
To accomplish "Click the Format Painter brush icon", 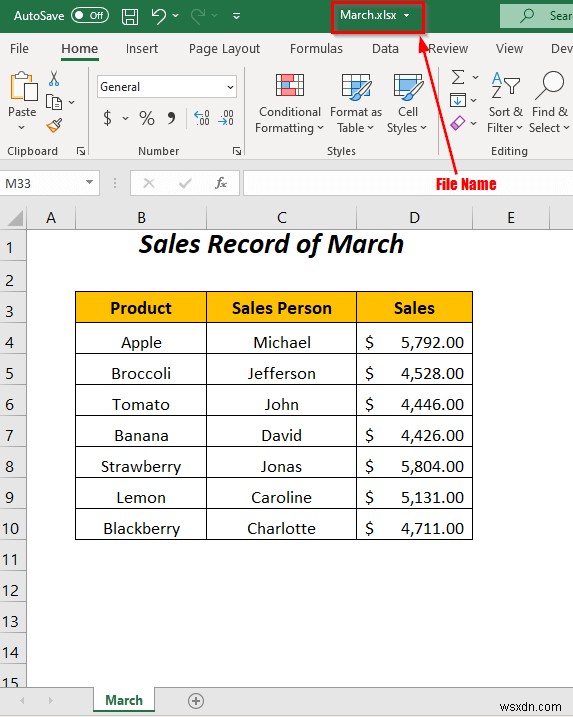I will pos(54,125).
